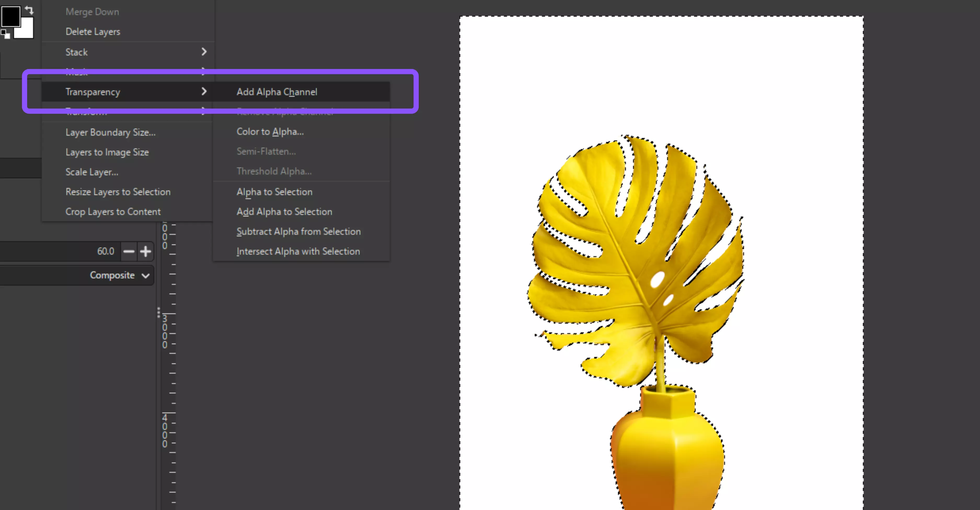Click Delete Layers
The height and width of the screenshot is (510, 980).
(x=93, y=31)
